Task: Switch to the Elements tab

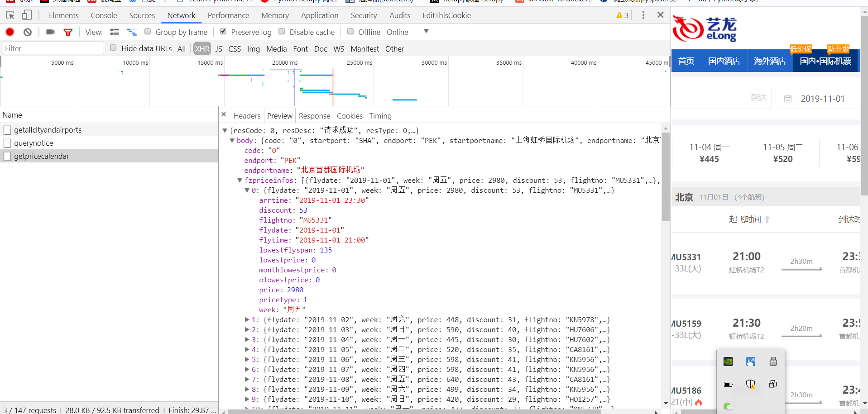Action: (x=64, y=15)
